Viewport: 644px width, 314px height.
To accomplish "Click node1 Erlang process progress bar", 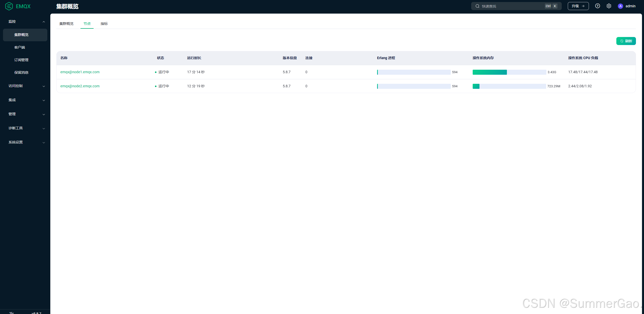I will [414, 72].
